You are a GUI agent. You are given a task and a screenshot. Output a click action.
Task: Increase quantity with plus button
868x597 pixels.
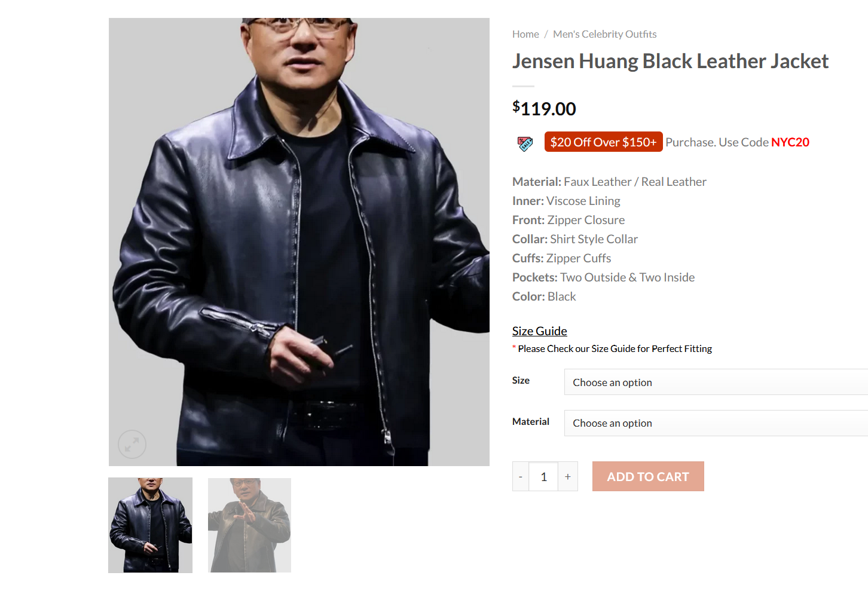(568, 476)
